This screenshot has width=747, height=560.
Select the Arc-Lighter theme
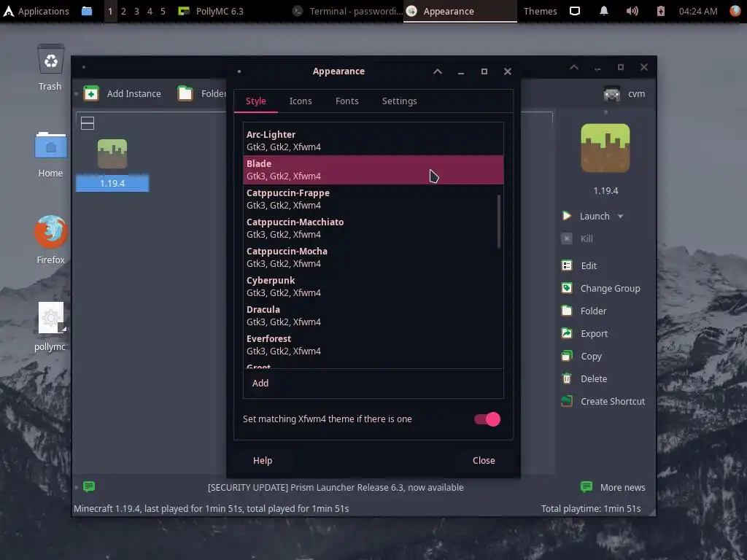[373, 141]
